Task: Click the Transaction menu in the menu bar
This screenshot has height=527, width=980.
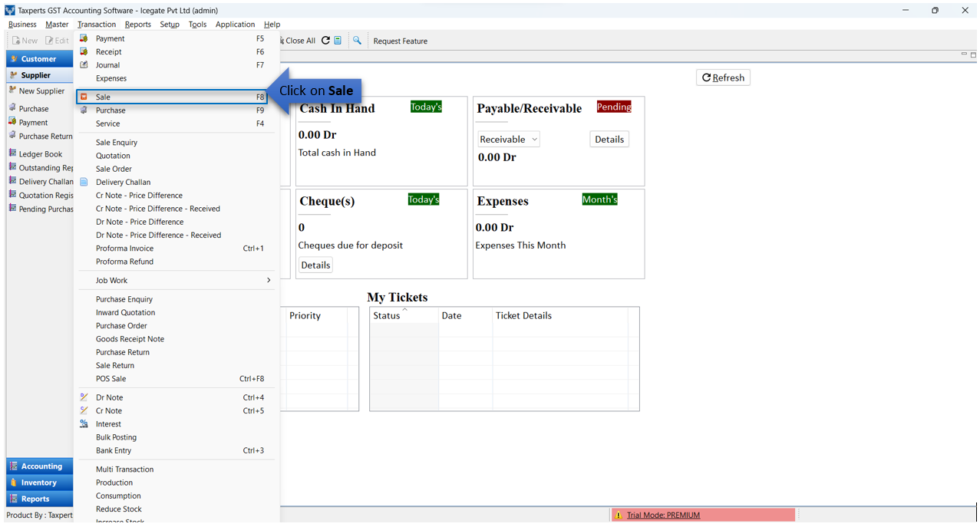Action: click(x=97, y=24)
